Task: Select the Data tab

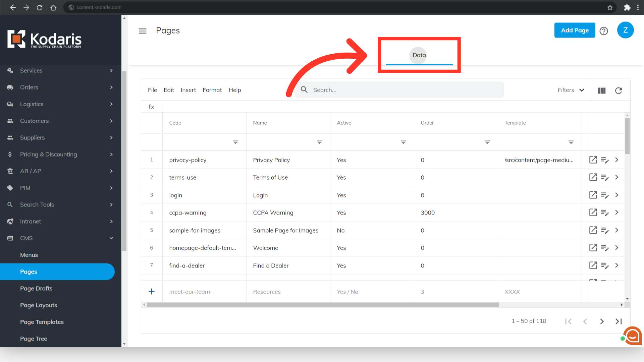Action: 419,55
